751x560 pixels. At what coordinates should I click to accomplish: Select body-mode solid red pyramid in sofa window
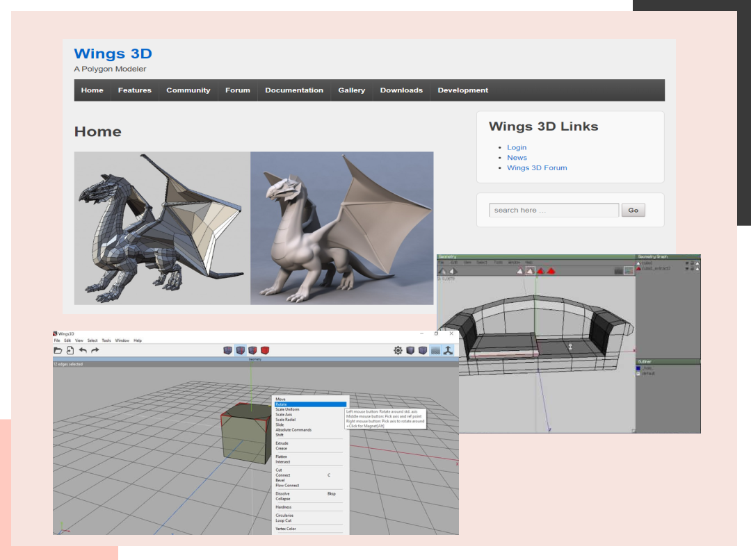(x=551, y=271)
